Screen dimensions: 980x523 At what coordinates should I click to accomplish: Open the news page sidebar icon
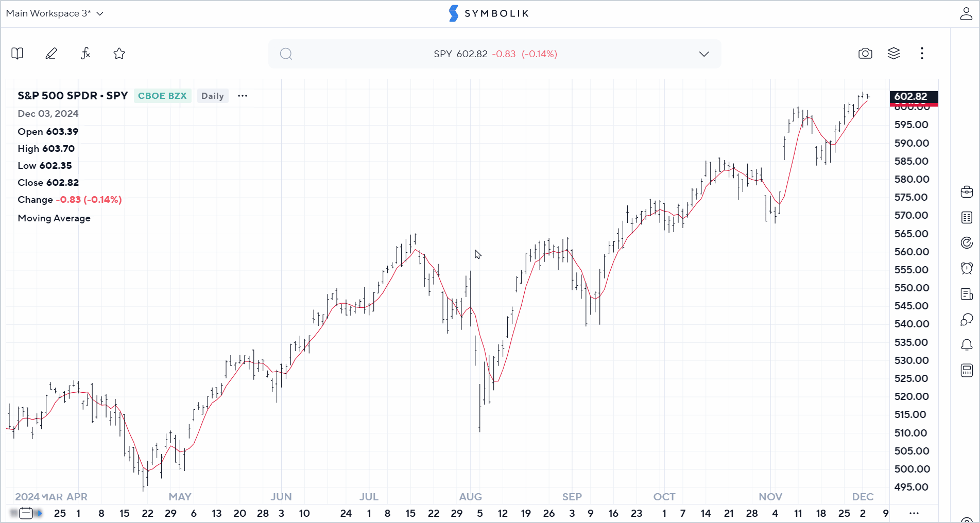pyautogui.click(x=967, y=294)
